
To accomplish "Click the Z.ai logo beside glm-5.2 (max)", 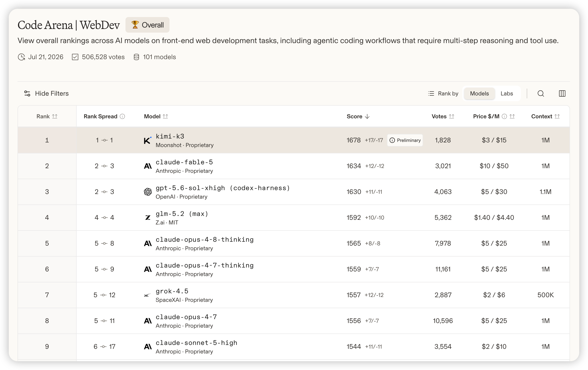I will pos(148,218).
